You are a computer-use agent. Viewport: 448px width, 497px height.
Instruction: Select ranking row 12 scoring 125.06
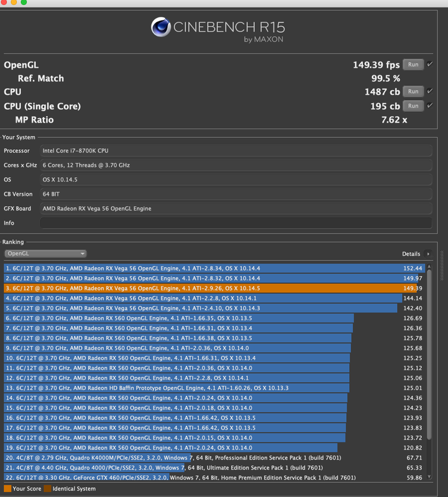pos(214,378)
